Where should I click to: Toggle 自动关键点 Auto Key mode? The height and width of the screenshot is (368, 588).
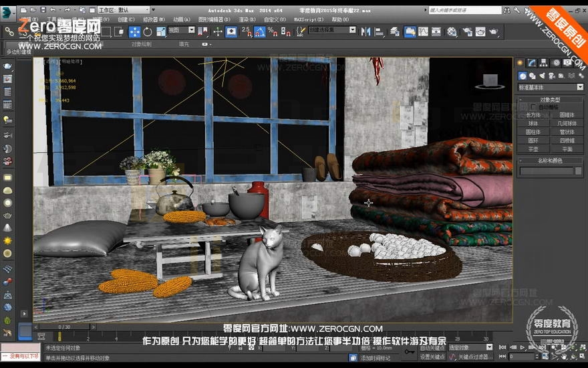point(432,348)
